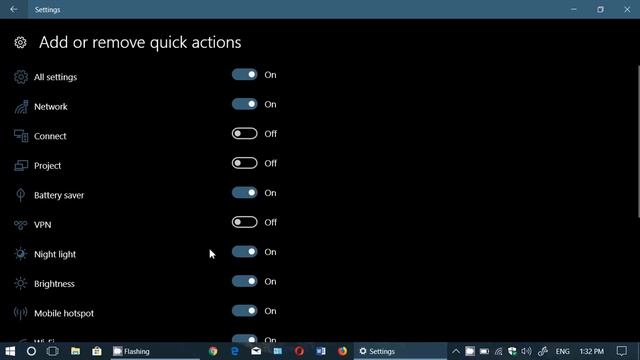The height and width of the screenshot is (360, 640).
Task: Open the volume control in system tray
Action: [527, 351]
